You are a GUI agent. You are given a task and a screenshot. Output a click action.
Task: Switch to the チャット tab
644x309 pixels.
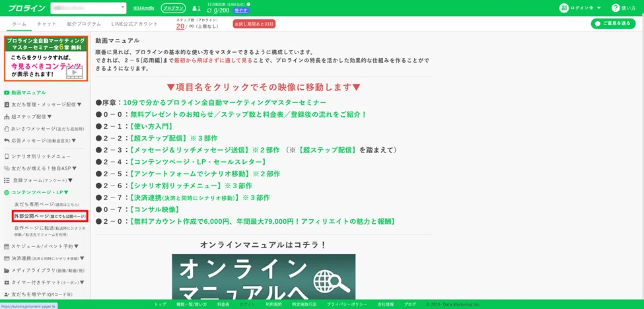(x=46, y=24)
